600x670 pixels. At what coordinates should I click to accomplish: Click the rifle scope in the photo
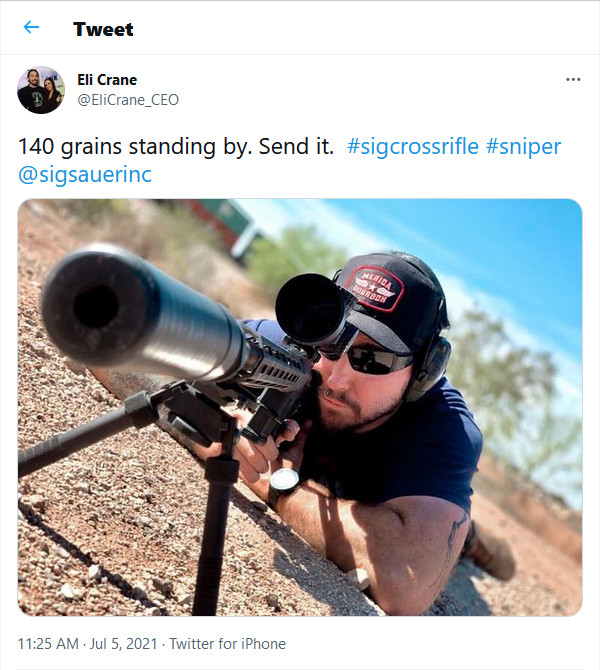coord(311,308)
